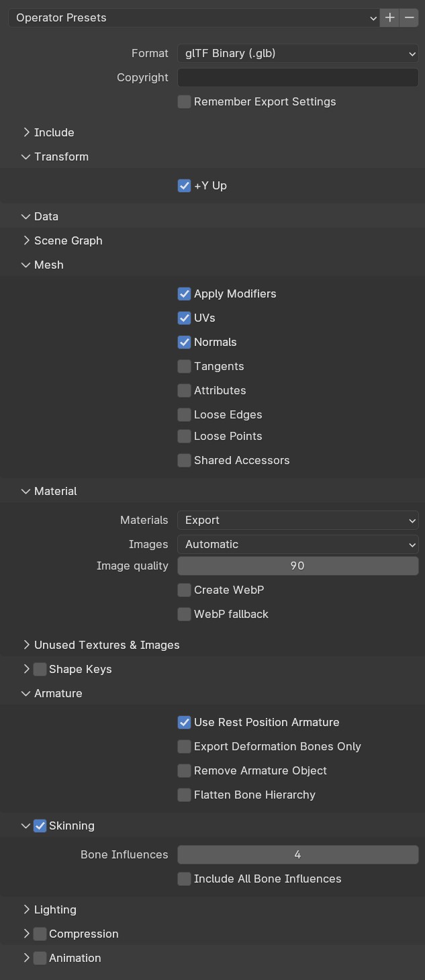This screenshot has width=425, height=980.
Task: Open the Format dropdown showing glTF Binary
Action: (x=297, y=53)
